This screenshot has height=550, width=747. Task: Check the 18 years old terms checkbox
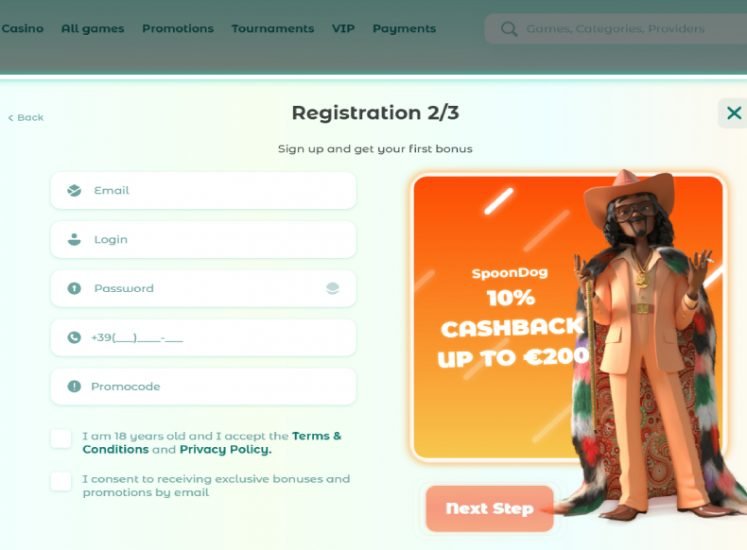click(x=61, y=438)
